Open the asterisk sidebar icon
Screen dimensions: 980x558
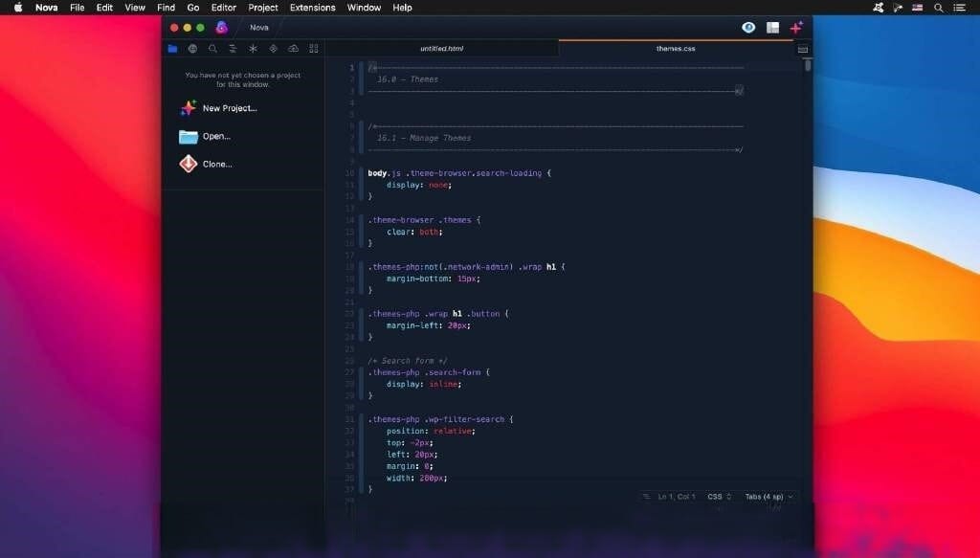253,49
